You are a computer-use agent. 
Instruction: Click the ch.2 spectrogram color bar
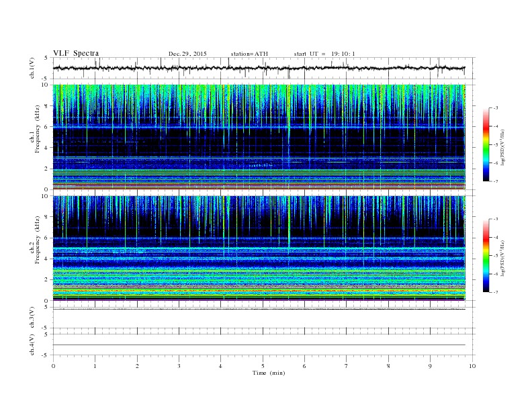(x=486, y=256)
